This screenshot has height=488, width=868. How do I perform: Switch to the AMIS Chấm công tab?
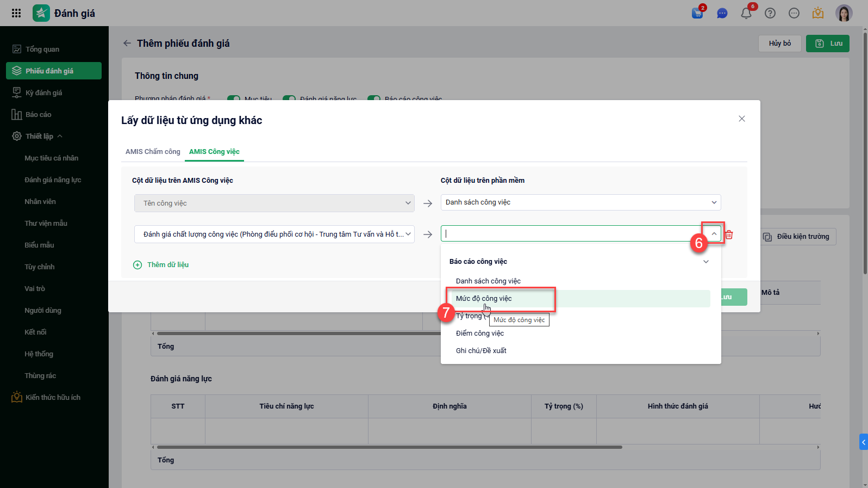153,152
